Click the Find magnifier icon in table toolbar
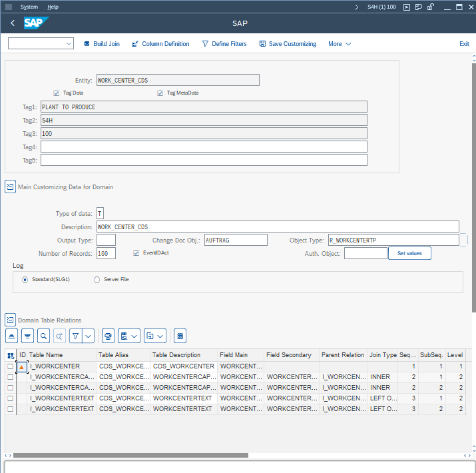 (x=43, y=336)
